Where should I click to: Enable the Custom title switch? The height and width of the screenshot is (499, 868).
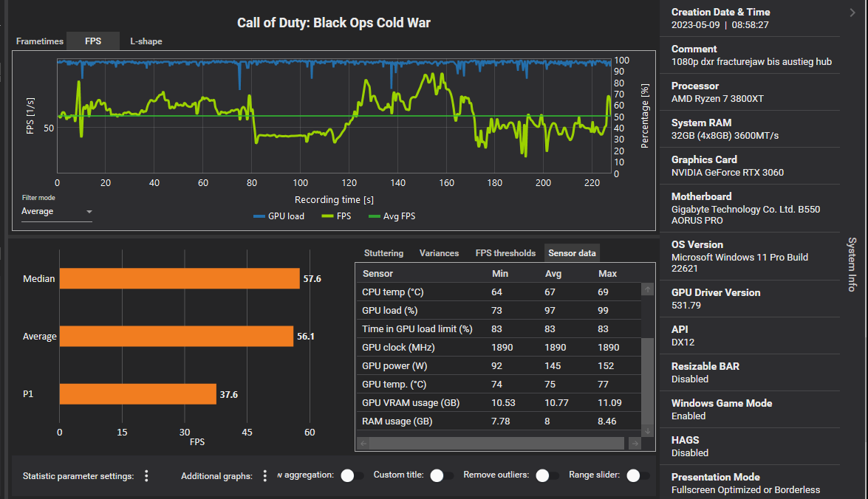point(442,476)
